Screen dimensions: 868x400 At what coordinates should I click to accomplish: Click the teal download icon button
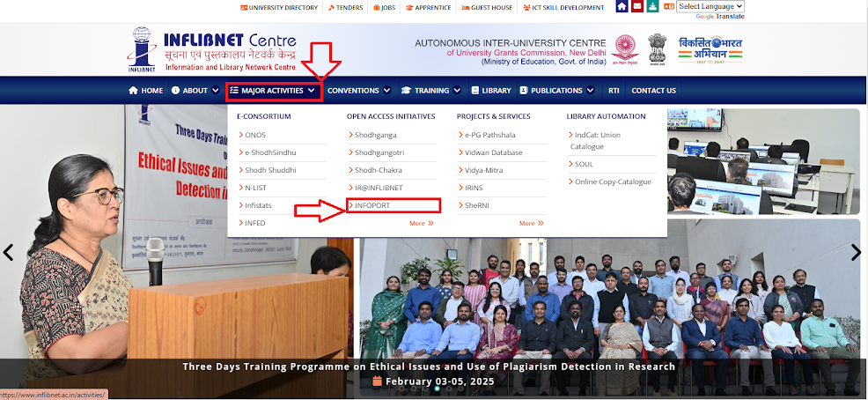click(x=652, y=7)
